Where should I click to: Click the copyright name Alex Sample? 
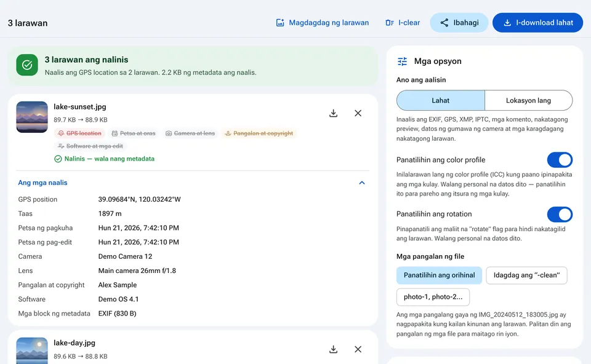point(118,285)
